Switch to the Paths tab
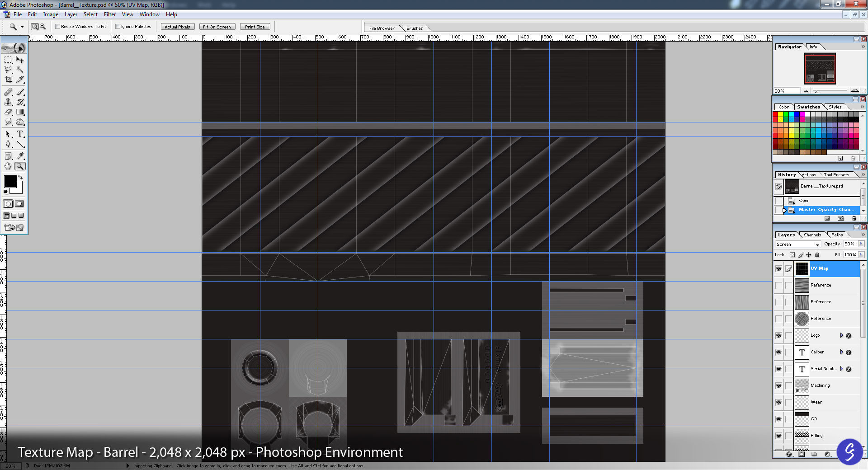 coord(837,235)
